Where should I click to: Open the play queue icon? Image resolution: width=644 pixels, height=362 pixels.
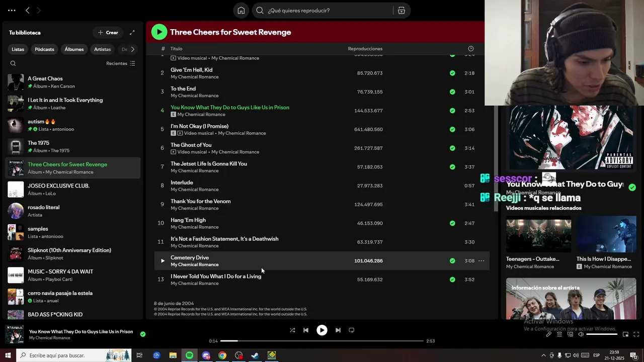(x=559, y=334)
